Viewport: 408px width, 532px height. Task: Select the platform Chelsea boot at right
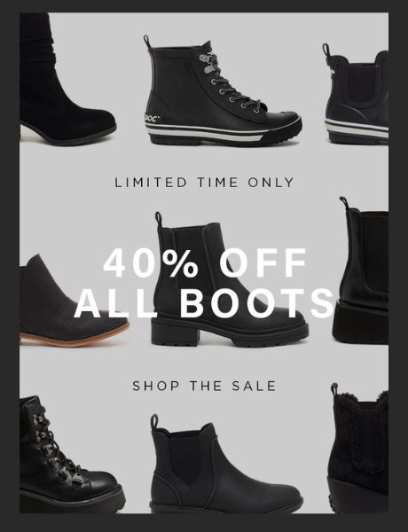coord(361,270)
